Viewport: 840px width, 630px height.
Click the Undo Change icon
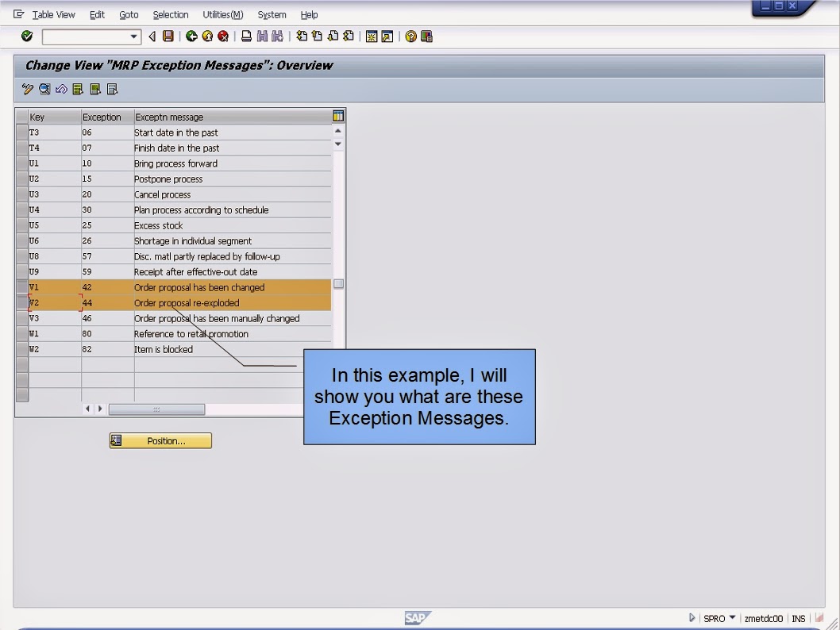coord(61,90)
